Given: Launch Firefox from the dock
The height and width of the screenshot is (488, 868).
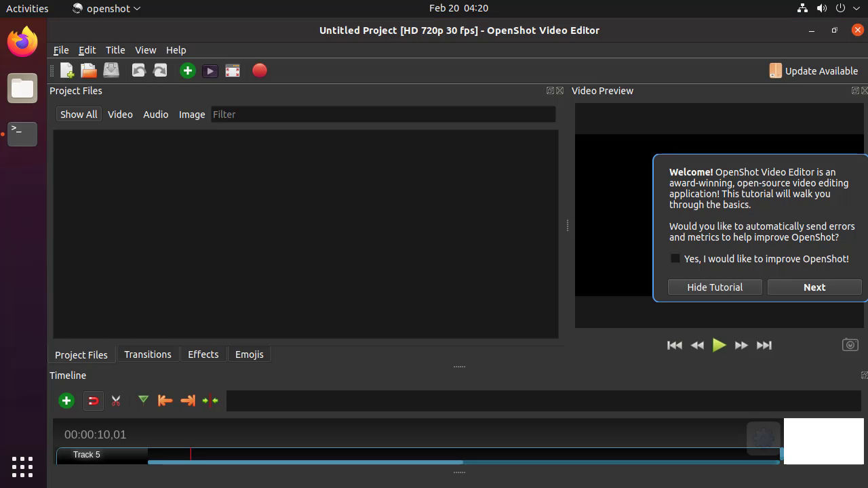Looking at the screenshot, I should (22, 42).
